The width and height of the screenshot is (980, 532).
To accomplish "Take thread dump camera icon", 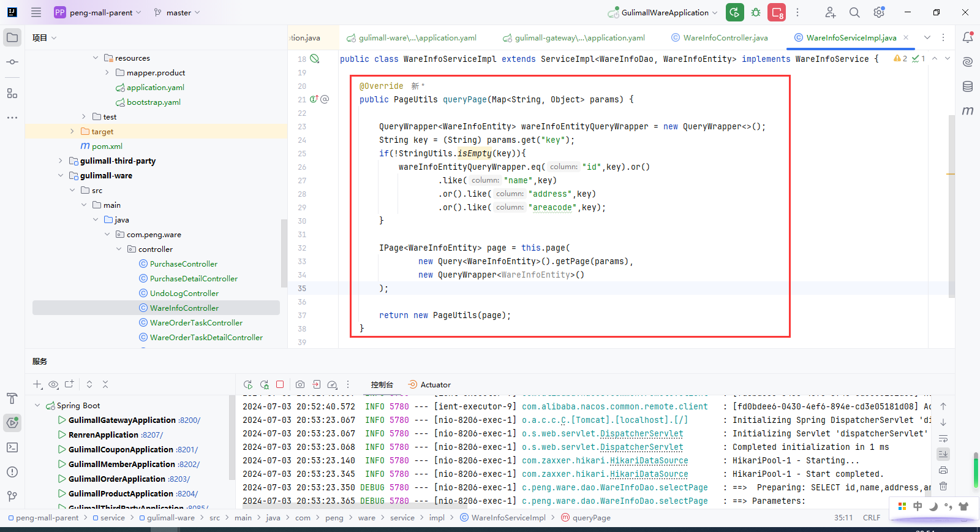I will click(300, 384).
